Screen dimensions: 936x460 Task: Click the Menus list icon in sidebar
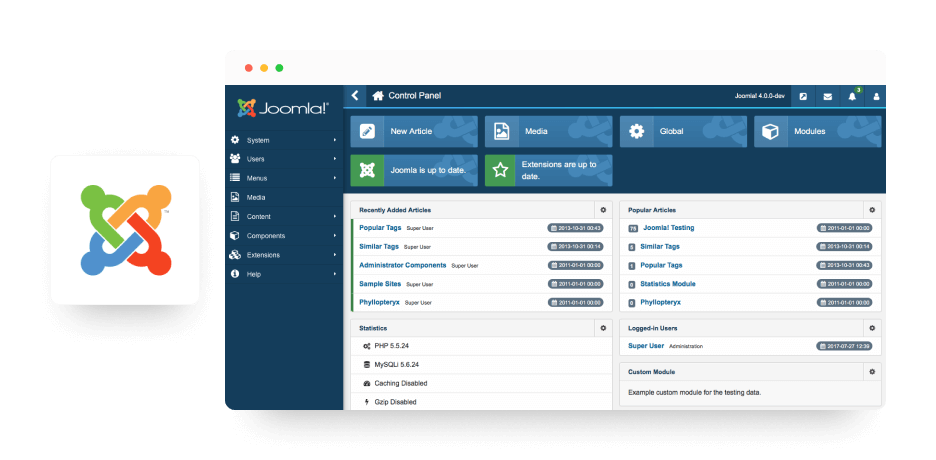point(235,178)
